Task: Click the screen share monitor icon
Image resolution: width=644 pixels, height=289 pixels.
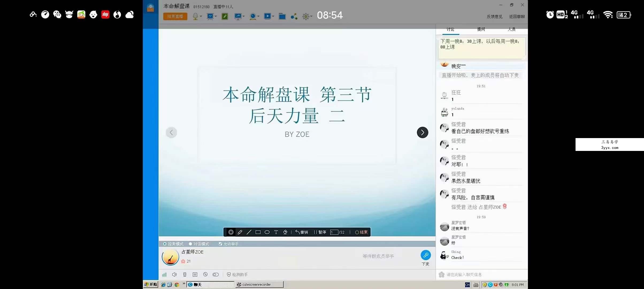Action: [x=238, y=16]
